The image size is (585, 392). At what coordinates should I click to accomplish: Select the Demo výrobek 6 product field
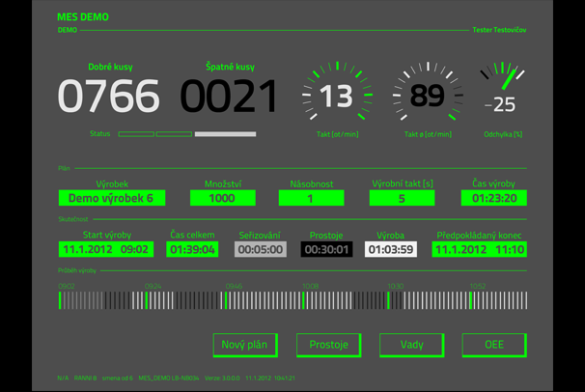[x=111, y=198]
